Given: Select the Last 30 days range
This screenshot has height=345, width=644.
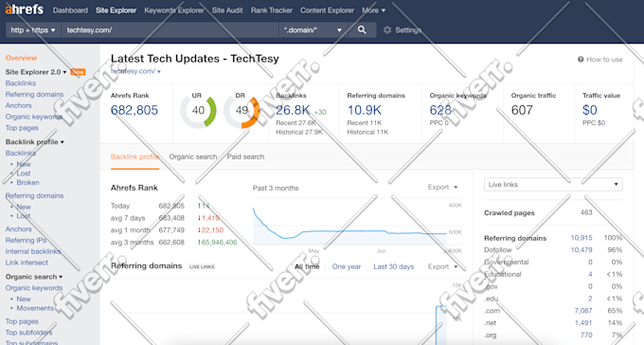Looking at the screenshot, I should 393,266.
